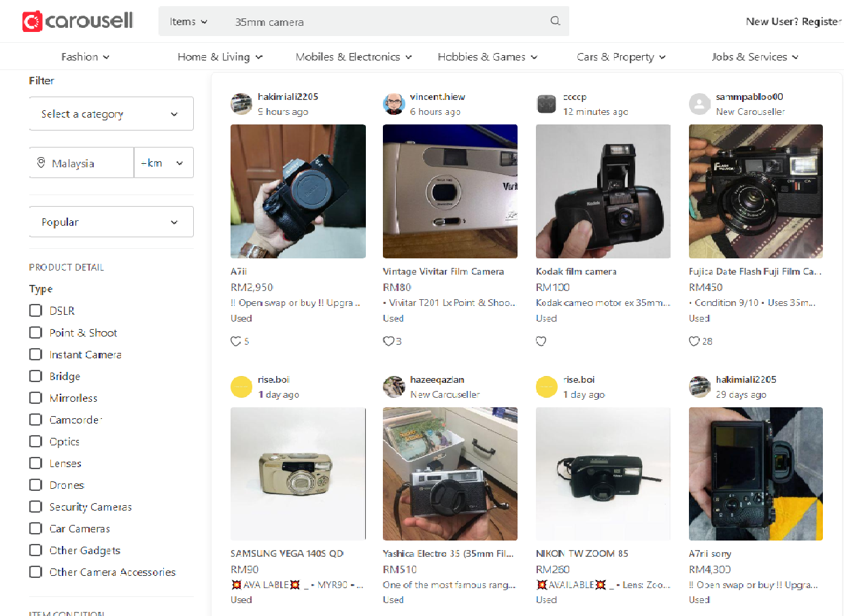
Task: Click the sammpabloo00 username
Action: 749,97
